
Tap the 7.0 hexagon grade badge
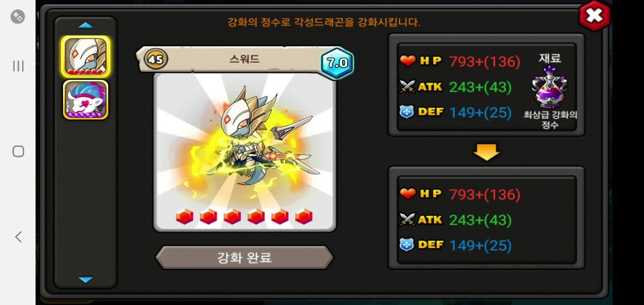click(x=337, y=63)
